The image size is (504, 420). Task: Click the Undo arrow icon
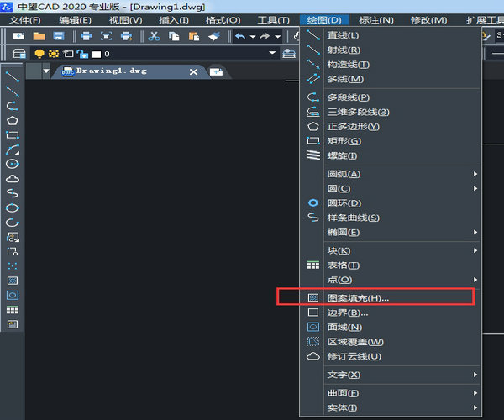pos(240,36)
